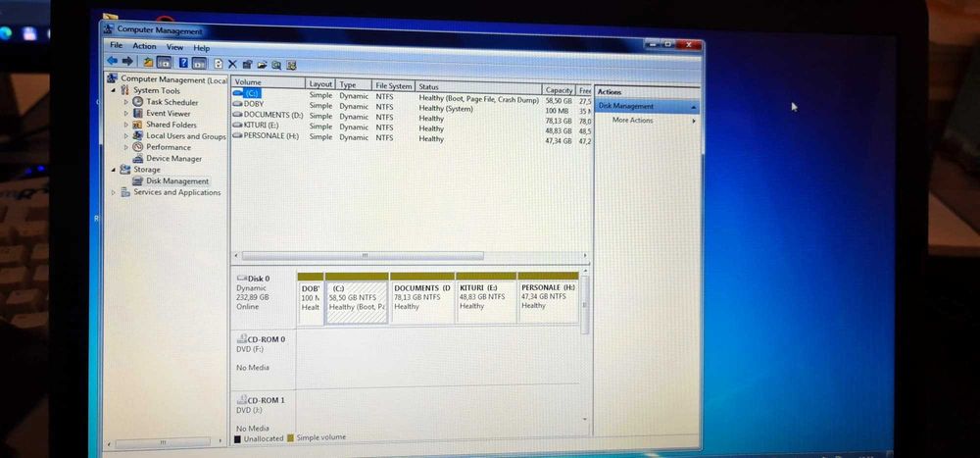Click the Device Manager icon
Screen dimensions: 980x458
pyautogui.click(x=138, y=158)
